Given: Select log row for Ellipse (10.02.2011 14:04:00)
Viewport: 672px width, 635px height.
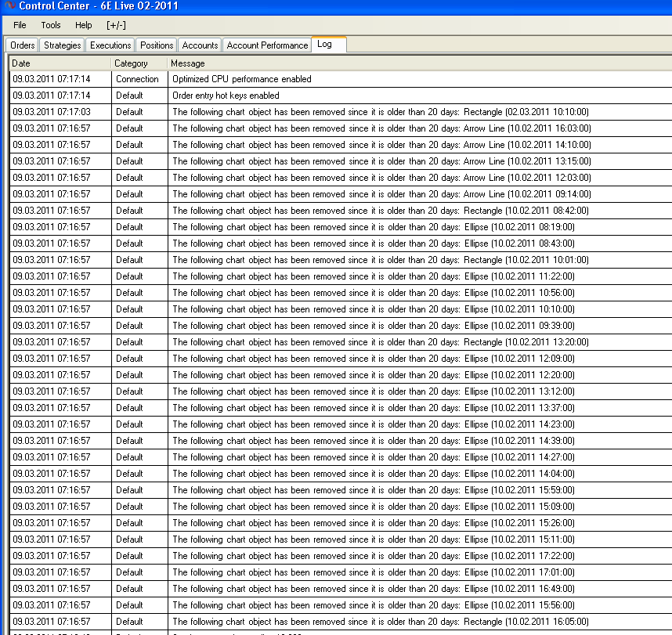Looking at the screenshot, I should point(341,474).
